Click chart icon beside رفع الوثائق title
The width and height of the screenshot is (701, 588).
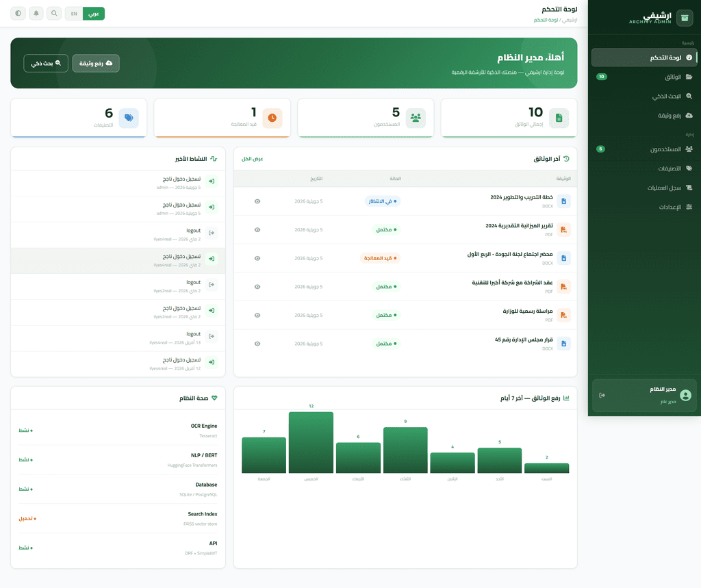(x=566, y=398)
